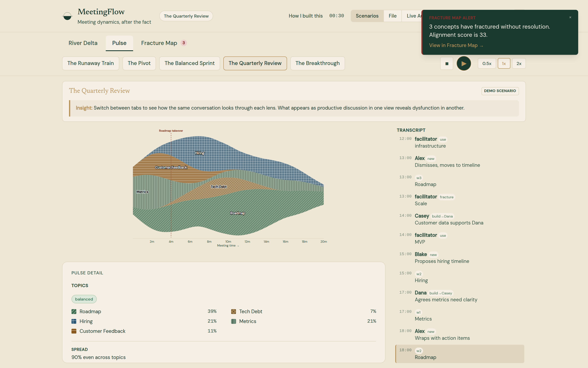Set playback speed to 2x
This screenshot has width=588, height=368.
[519, 64]
